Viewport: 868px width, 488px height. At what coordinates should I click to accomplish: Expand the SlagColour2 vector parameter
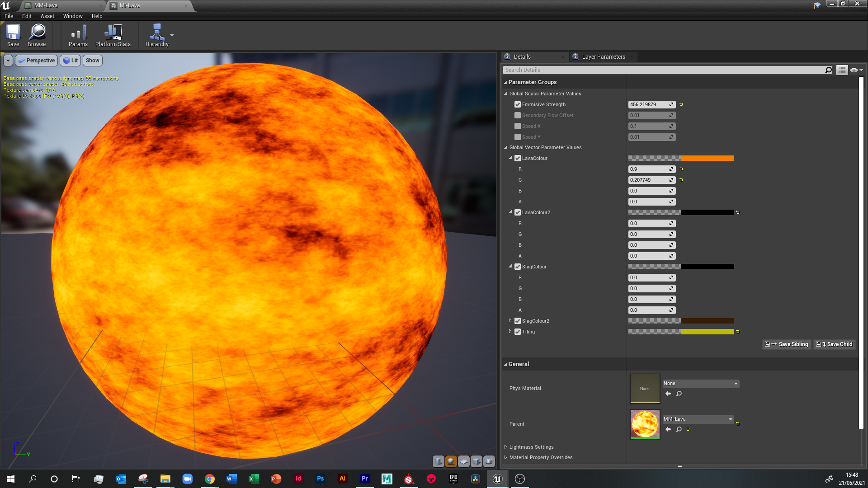pos(510,321)
